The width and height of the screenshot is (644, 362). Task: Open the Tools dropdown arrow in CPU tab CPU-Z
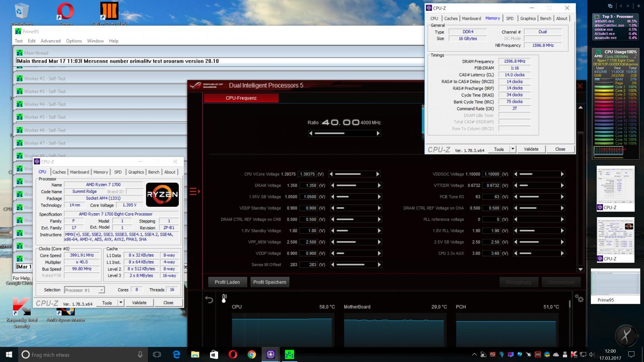[121, 303]
